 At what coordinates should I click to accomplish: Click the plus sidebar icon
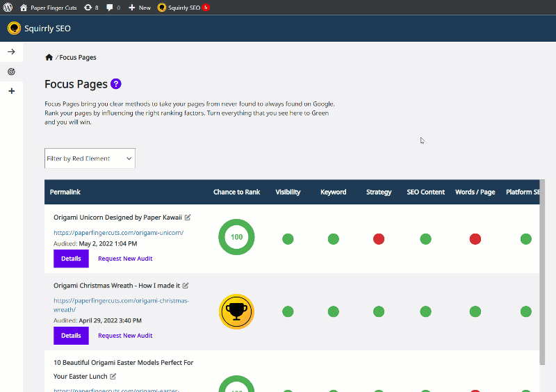[11, 91]
